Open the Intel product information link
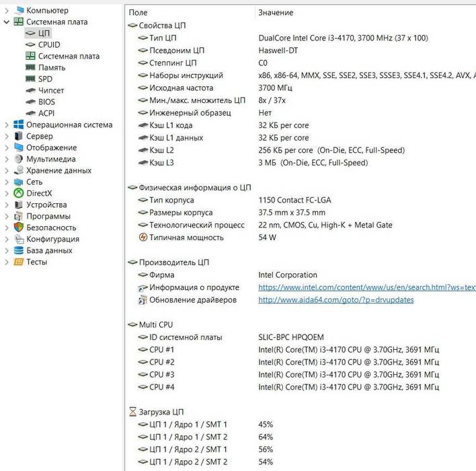The image size is (476, 471). [366, 287]
